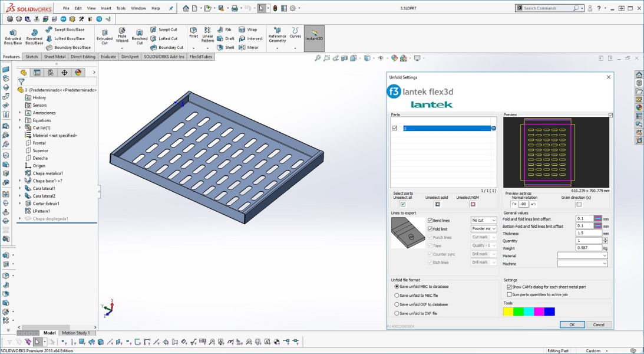Open the Revolved Cut tool
This screenshot has width=644, height=354.
pos(140,37)
